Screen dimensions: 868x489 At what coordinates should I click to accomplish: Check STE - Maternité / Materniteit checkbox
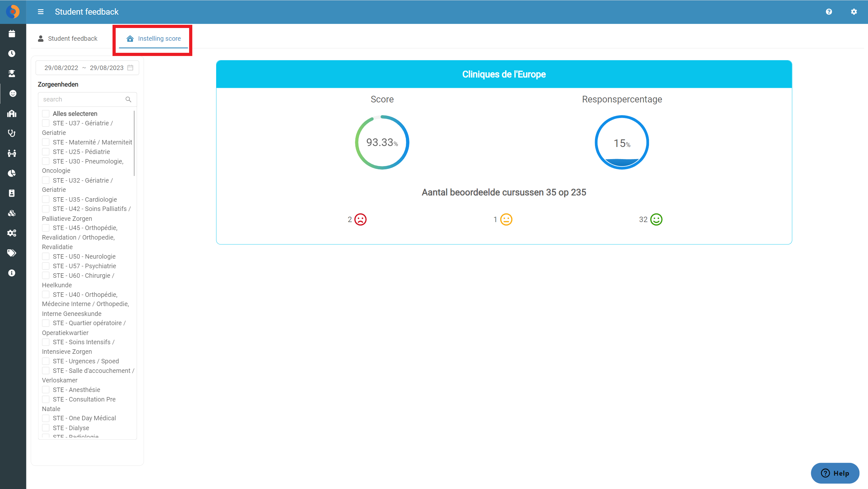point(46,142)
